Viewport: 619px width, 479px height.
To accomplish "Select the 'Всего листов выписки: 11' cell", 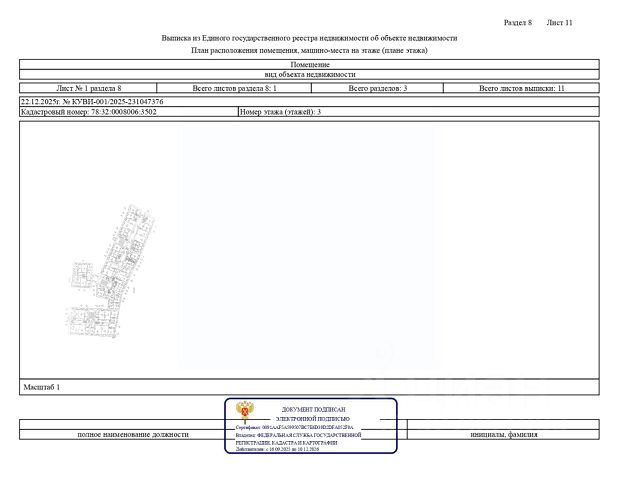I will (x=521, y=88).
